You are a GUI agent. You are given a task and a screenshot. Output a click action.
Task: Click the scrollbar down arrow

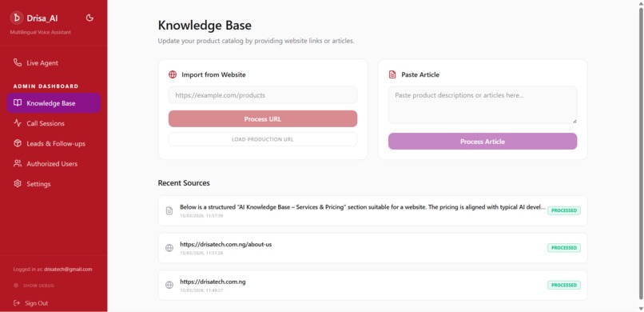641,309
